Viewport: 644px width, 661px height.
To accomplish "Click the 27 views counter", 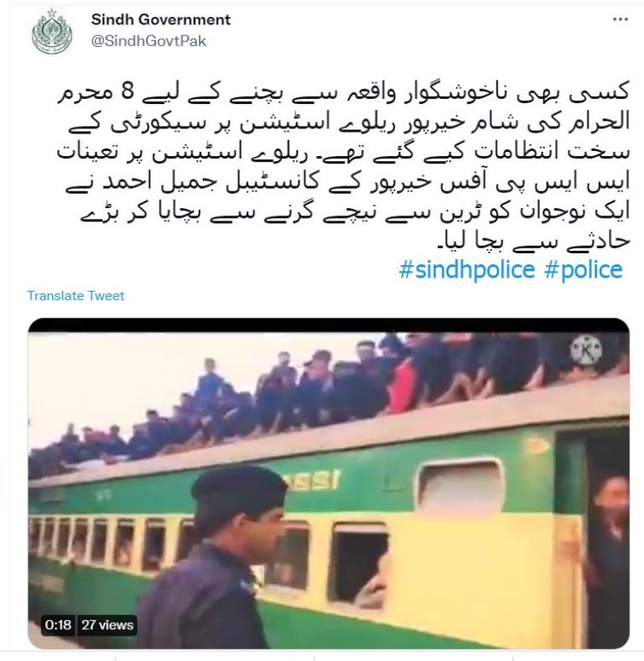I will 107,625.
